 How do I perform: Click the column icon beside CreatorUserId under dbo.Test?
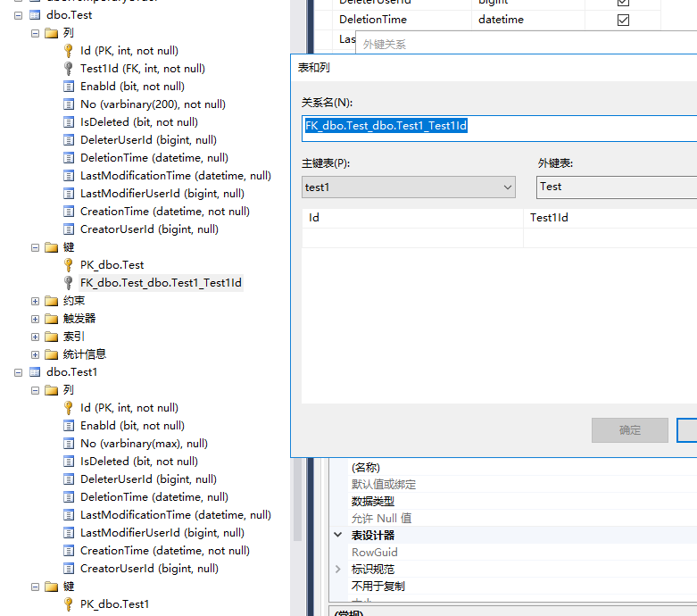(69, 229)
